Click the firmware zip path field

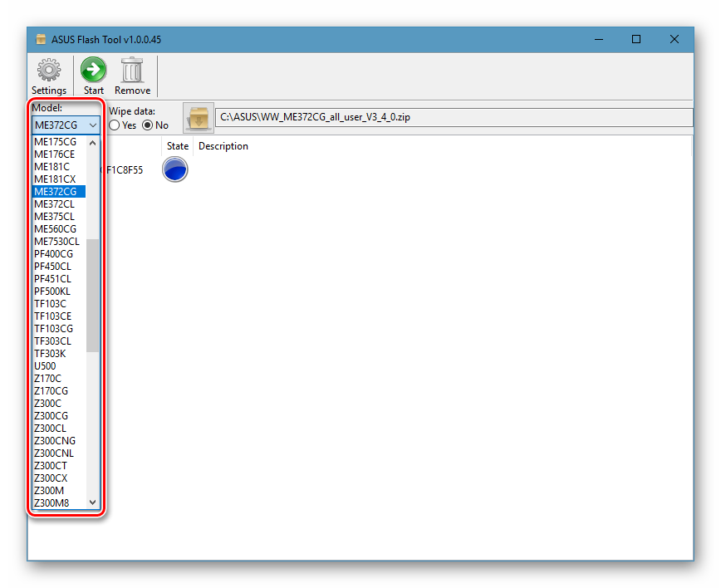454,117
